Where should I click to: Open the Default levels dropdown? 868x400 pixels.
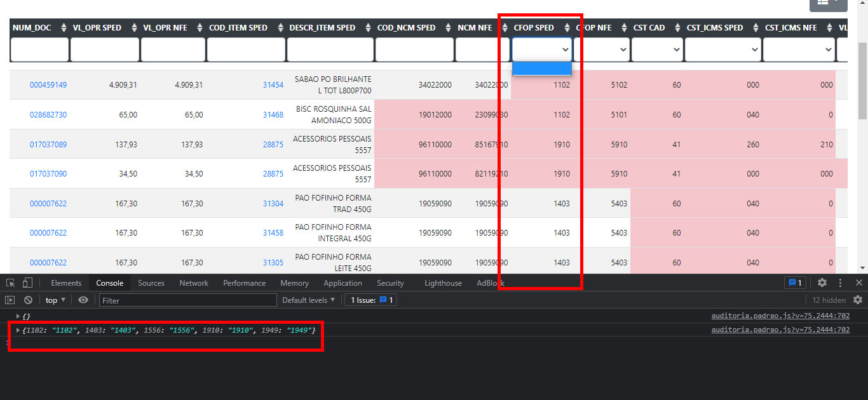click(x=309, y=300)
